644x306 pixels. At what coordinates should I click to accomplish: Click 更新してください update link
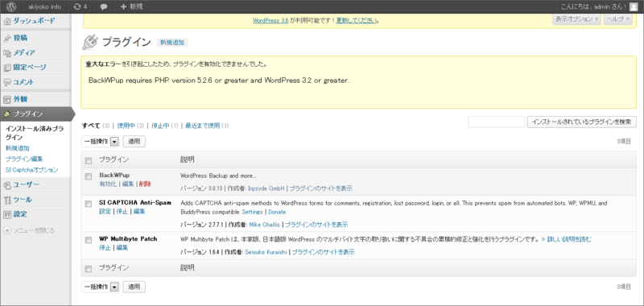[x=357, y=20]
